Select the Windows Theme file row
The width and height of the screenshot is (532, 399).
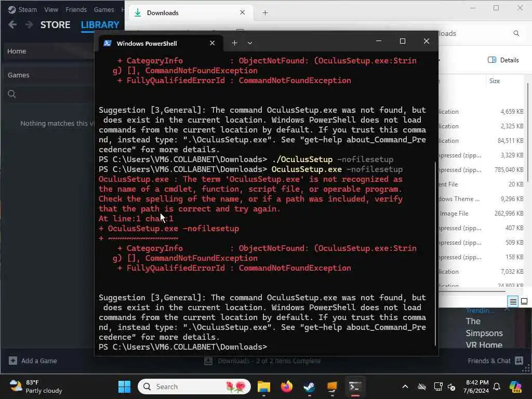click(x=481, y=199)
